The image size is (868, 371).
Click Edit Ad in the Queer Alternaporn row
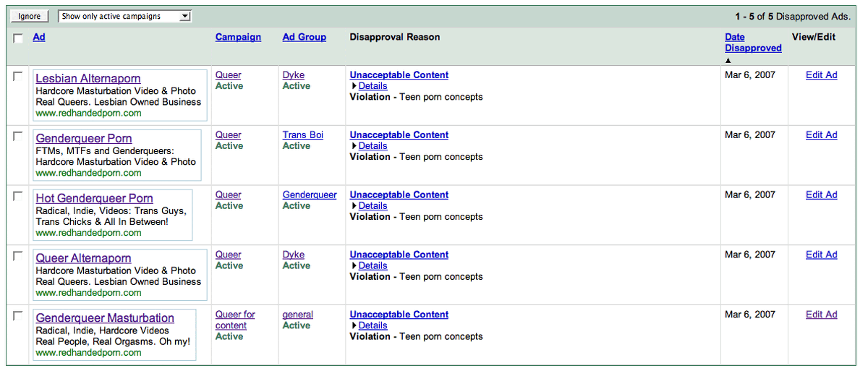click(821, 255)
